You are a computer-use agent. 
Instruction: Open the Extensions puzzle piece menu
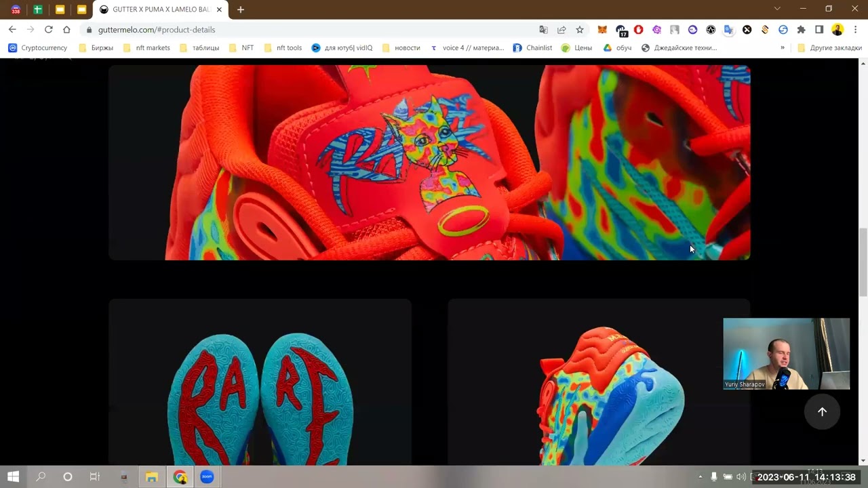pyautogui.click(x=801, y=30)
